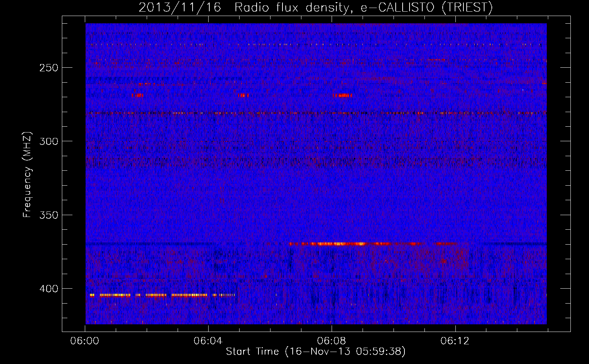This screenshot has width=589, height=364.
Task: Click the yellow interference line near 405 MHz
Action: tap(162, 295)
